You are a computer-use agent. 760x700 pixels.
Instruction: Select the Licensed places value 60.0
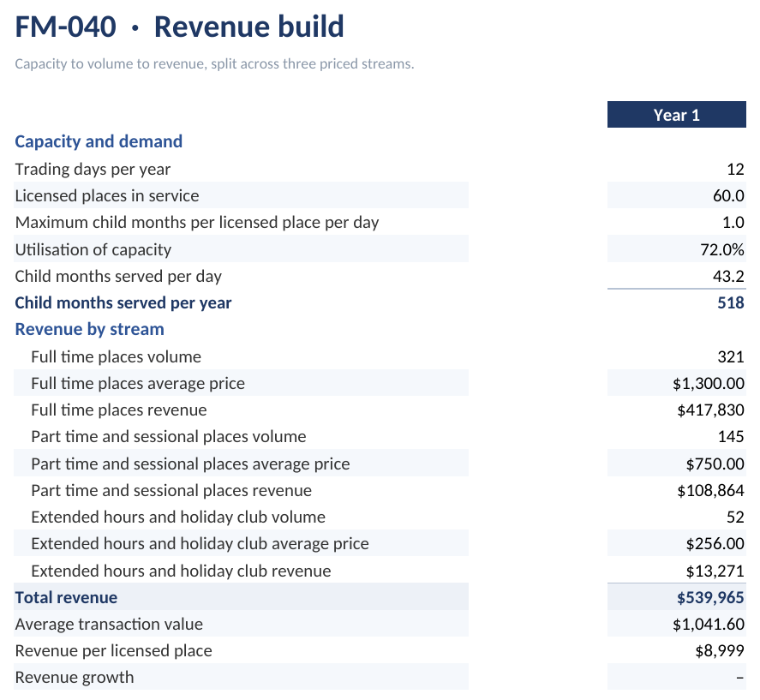click(728, 196)
